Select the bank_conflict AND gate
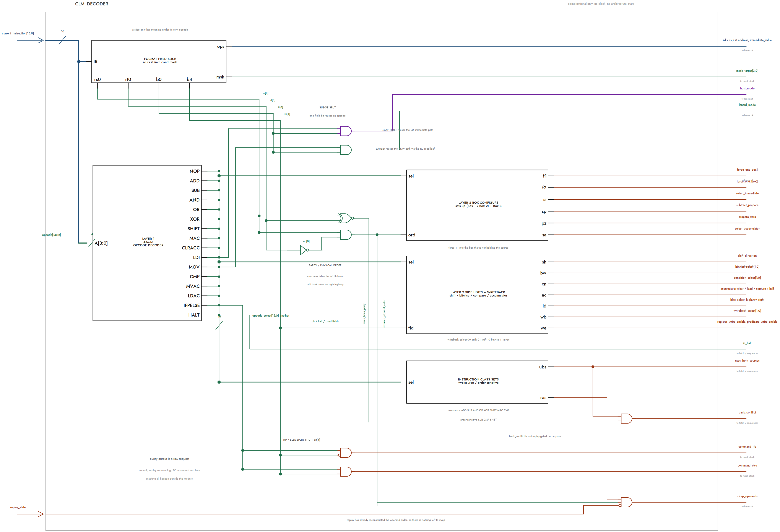This screenshot has height=532, width=780. tap(626, 418)
